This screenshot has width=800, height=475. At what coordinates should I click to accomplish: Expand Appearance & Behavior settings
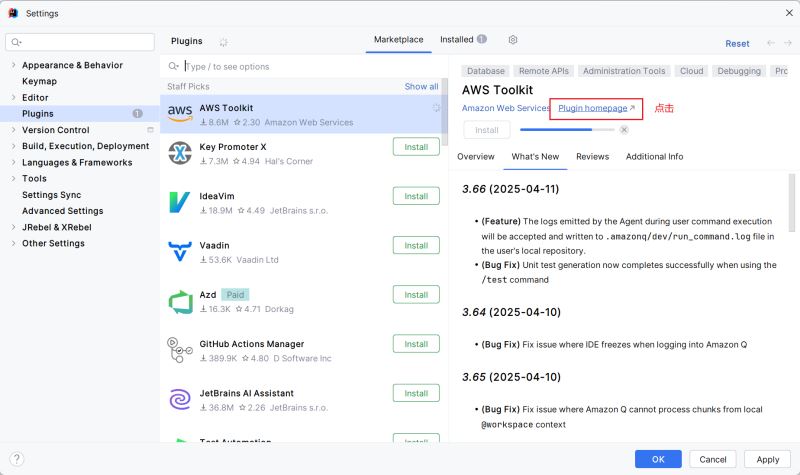coord(13,65)
